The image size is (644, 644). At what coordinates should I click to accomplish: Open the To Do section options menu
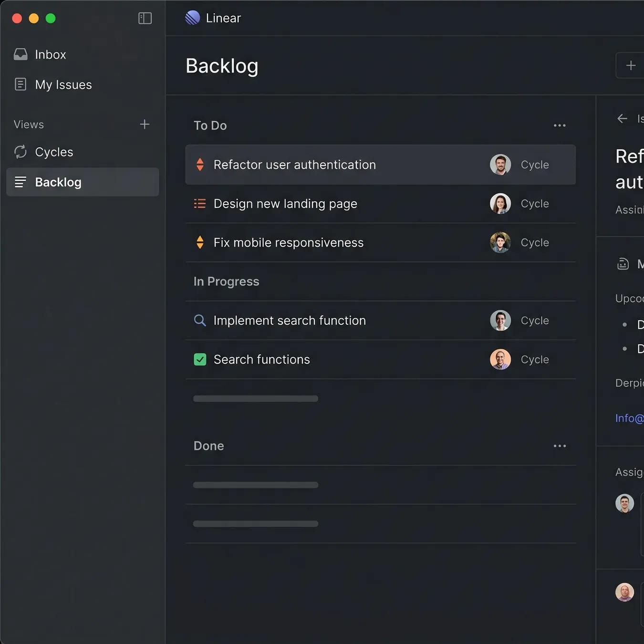(560, 125)
